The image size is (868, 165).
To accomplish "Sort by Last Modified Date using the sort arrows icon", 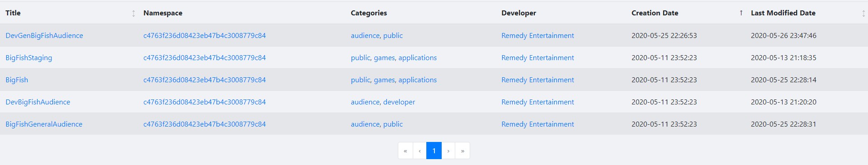I will coord(863,13).
